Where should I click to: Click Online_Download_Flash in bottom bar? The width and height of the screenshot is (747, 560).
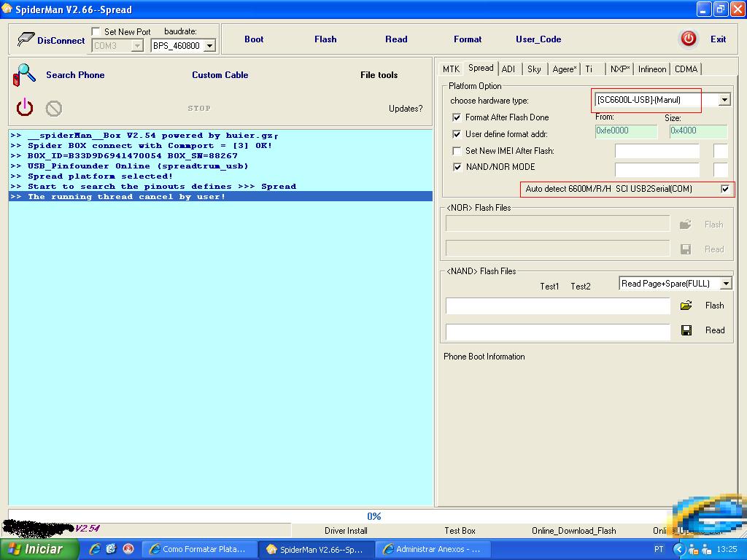coord(573,531)
